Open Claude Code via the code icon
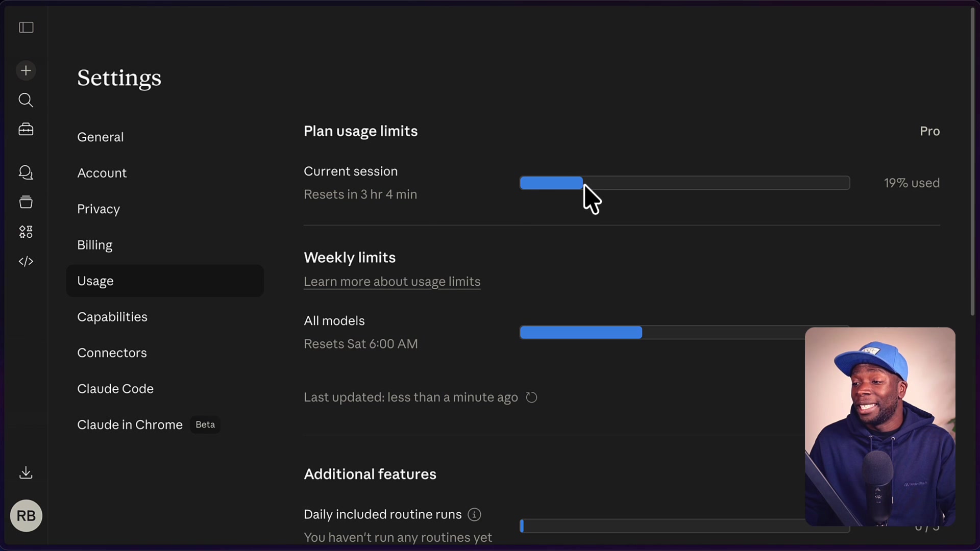The image size is (980, 551). (x=26, y=261)
